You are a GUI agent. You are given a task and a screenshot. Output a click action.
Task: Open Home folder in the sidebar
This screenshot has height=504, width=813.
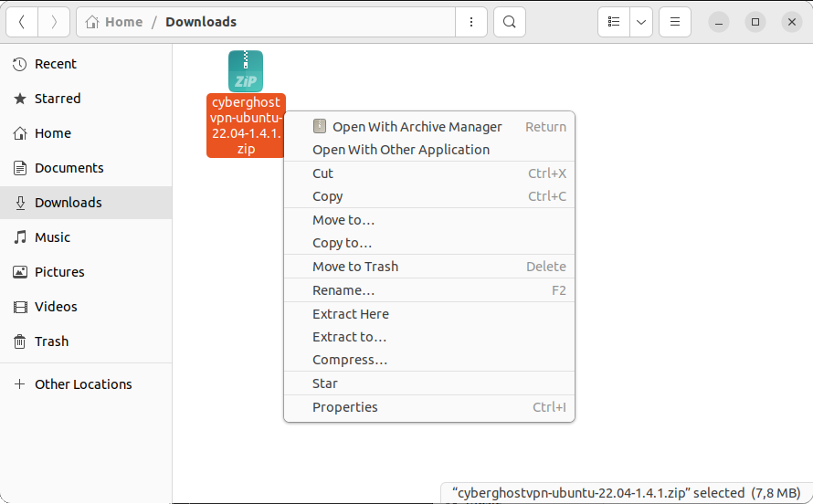[86, 133]
